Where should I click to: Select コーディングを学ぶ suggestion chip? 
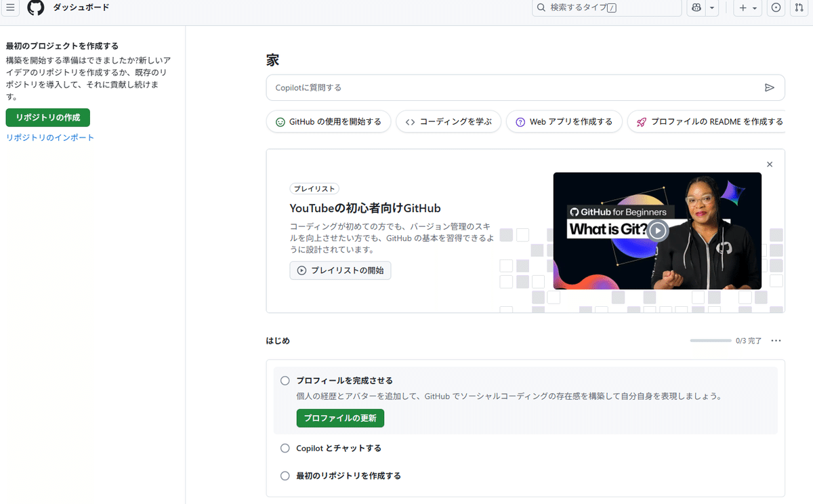(449, 122)
